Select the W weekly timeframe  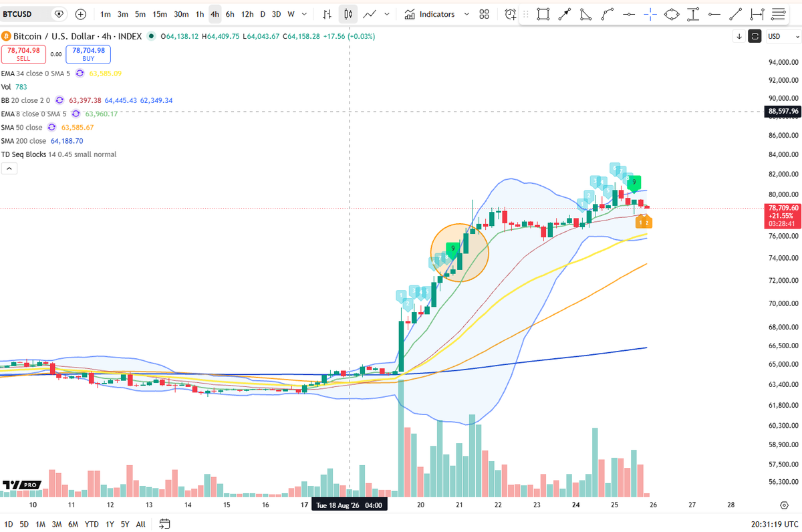(291, 14)
